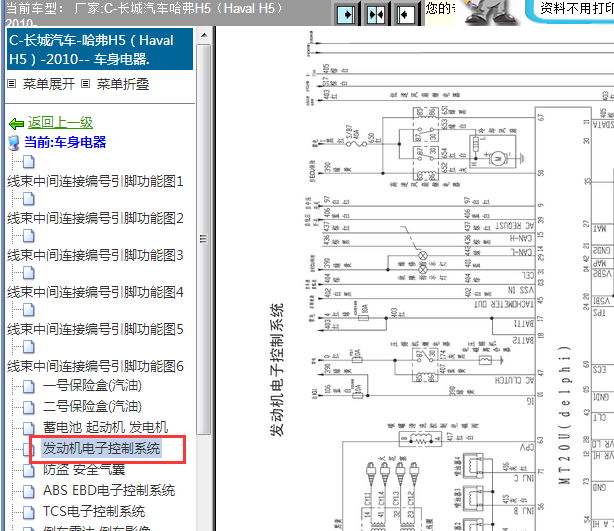Click page icon next to ABS EBD电子控制系统
The height and width of the screenshot is (531, 614).
29,491
